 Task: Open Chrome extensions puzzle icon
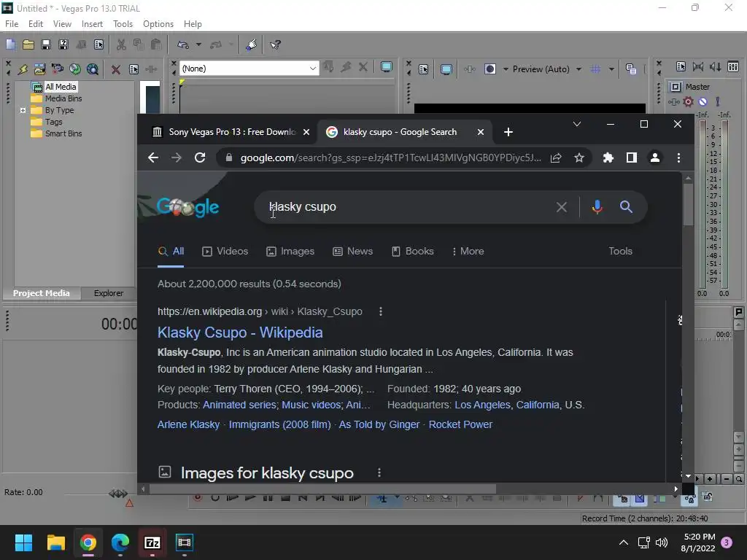click(608, 157)
